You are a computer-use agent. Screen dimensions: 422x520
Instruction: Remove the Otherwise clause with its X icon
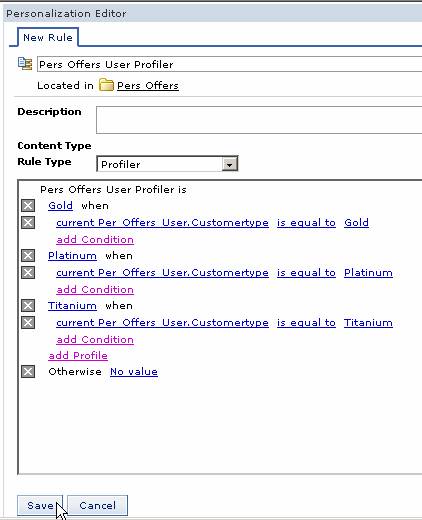click(28, 371)
